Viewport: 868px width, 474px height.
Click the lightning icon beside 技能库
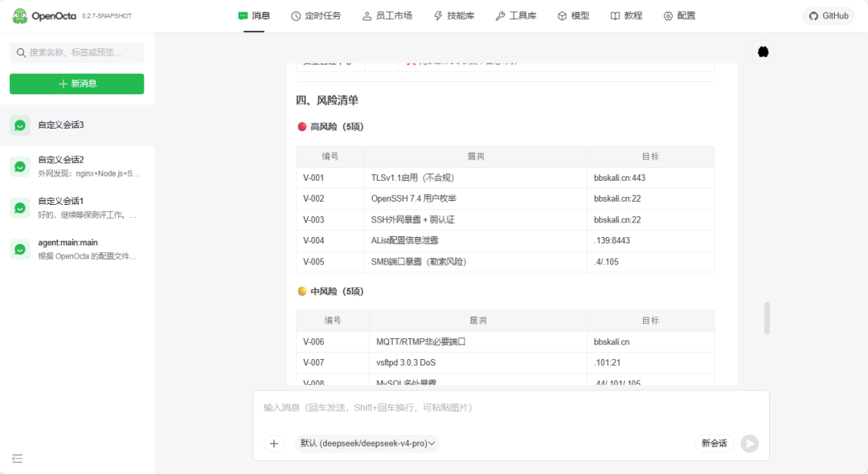pos(438,16)
